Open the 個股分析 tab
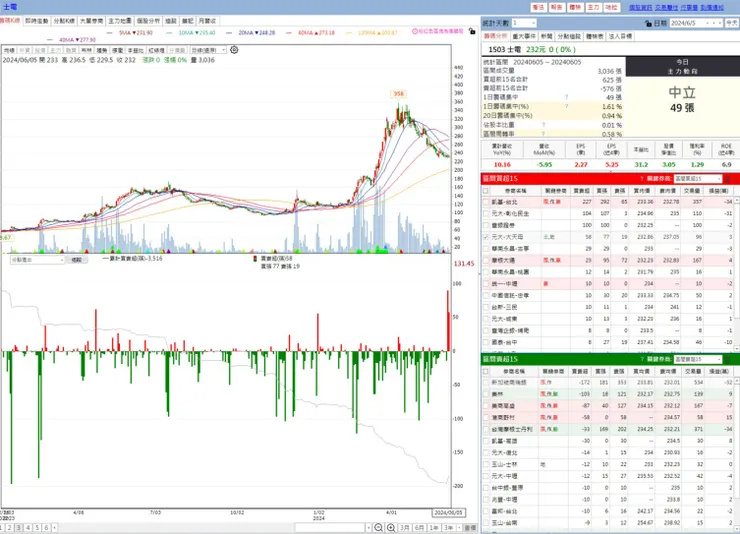The image size is (740, 534). point(148,21)
